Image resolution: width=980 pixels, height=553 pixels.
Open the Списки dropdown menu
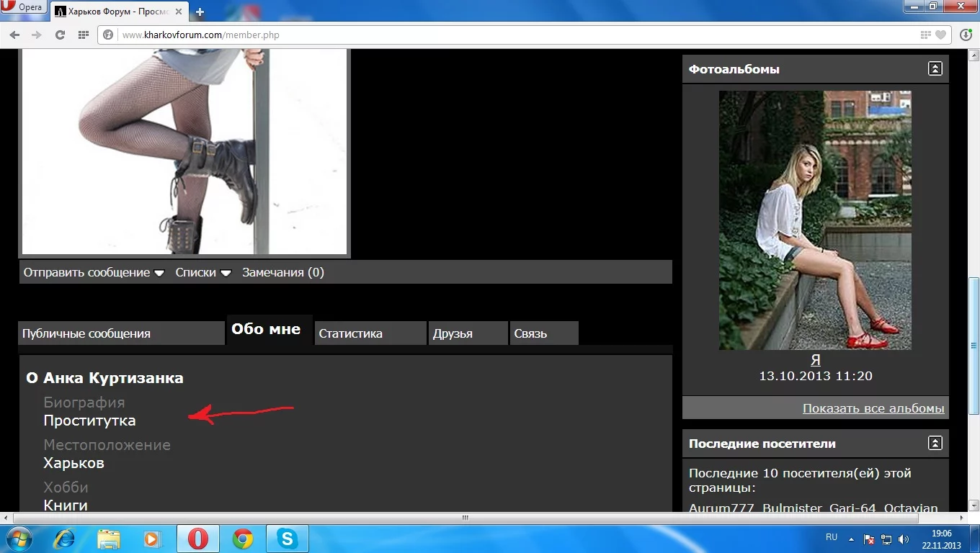pyautogui.click(x=203, y=272)
